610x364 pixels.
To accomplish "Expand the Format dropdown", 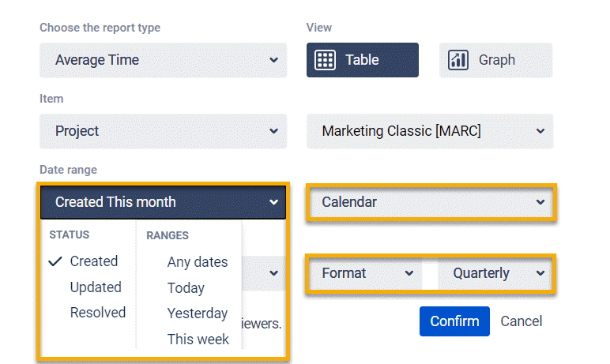I will coord(367,273).
